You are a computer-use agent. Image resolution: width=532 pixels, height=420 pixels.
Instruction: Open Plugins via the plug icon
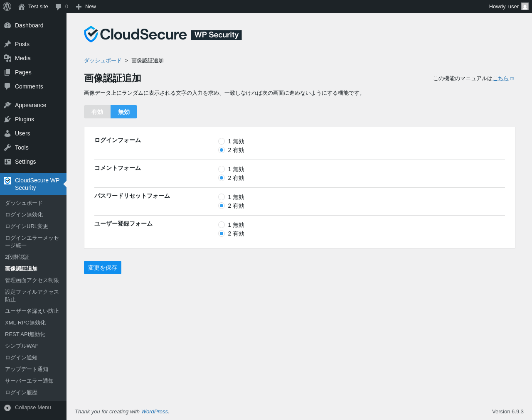point(7,119)
